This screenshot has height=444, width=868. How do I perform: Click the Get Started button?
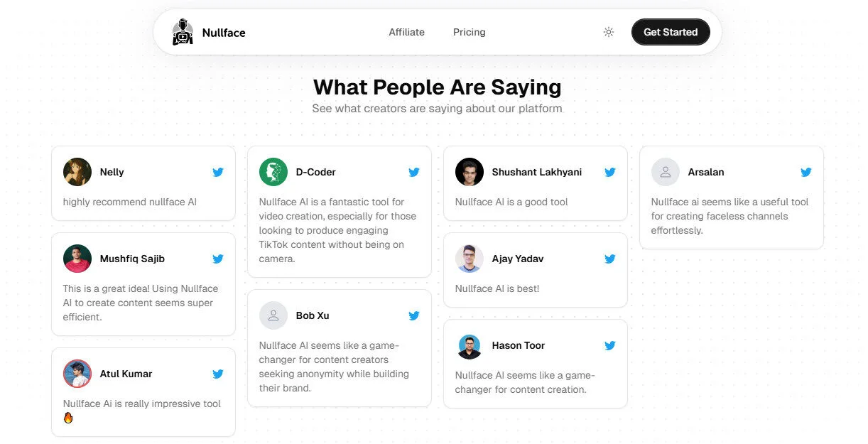tap(670, 32)
